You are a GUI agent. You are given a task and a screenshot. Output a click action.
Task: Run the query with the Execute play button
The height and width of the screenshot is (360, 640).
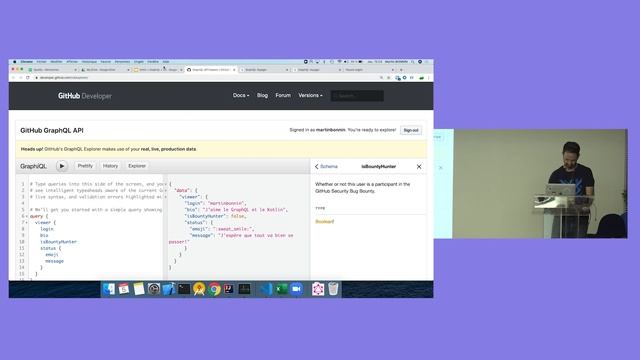(x=62, y=166)
